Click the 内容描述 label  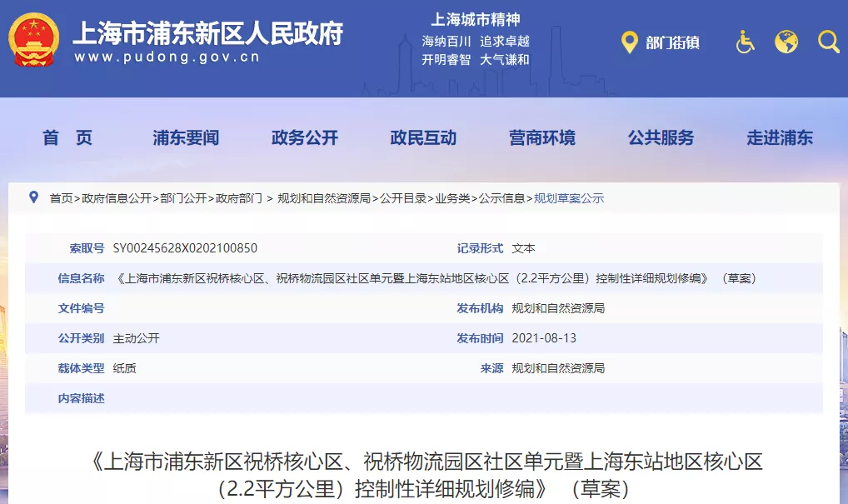pyautogui.click(x=81, y=398)
